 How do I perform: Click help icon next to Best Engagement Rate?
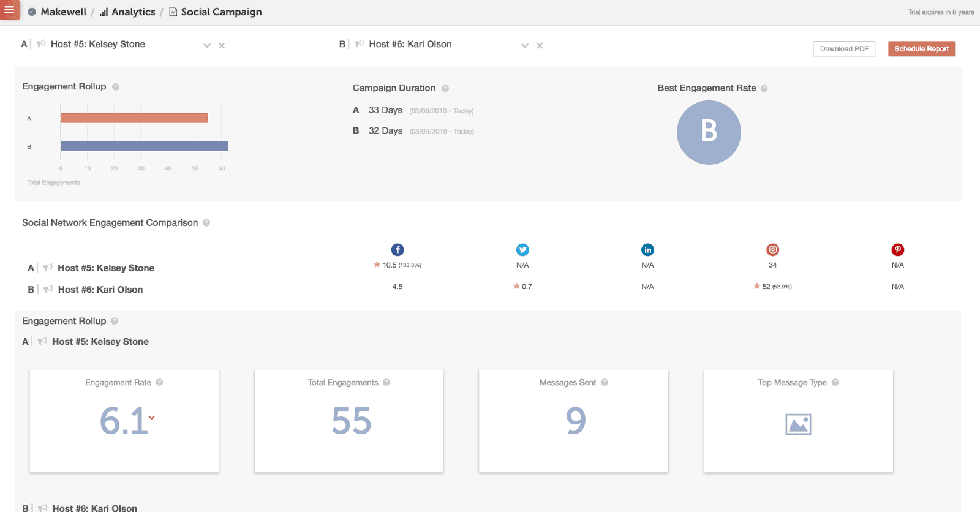(x=764, y=89)
